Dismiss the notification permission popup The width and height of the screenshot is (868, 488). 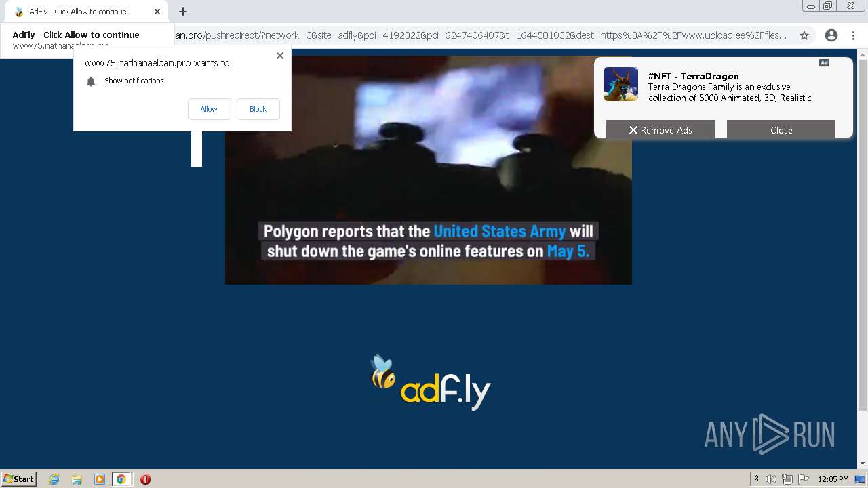pyautogui.click(x=280, y=56)
